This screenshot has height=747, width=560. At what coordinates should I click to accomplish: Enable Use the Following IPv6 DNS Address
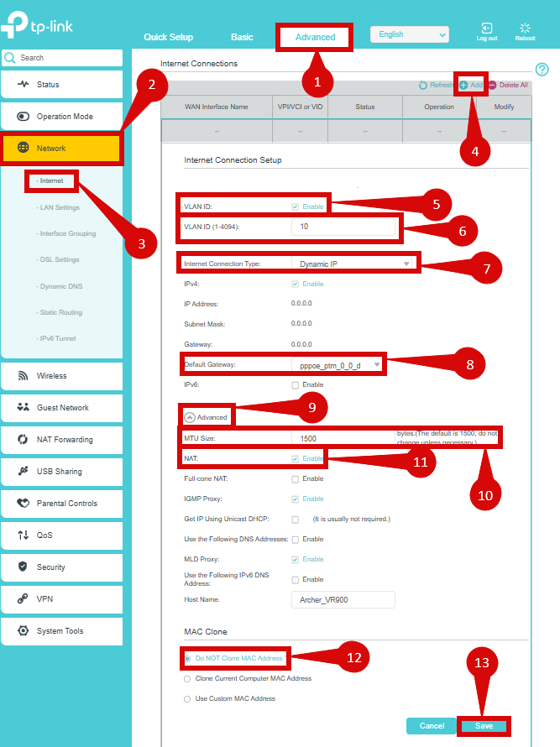(x=295, y=580)
